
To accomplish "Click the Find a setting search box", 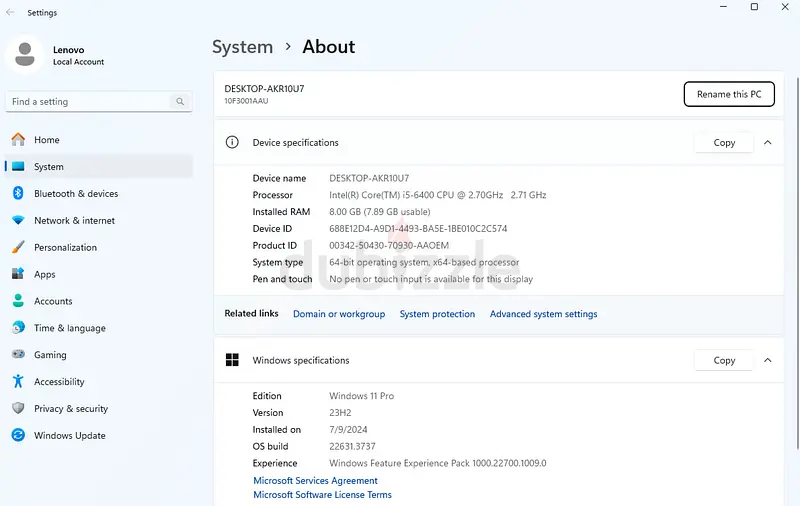I will coord(90,102).
